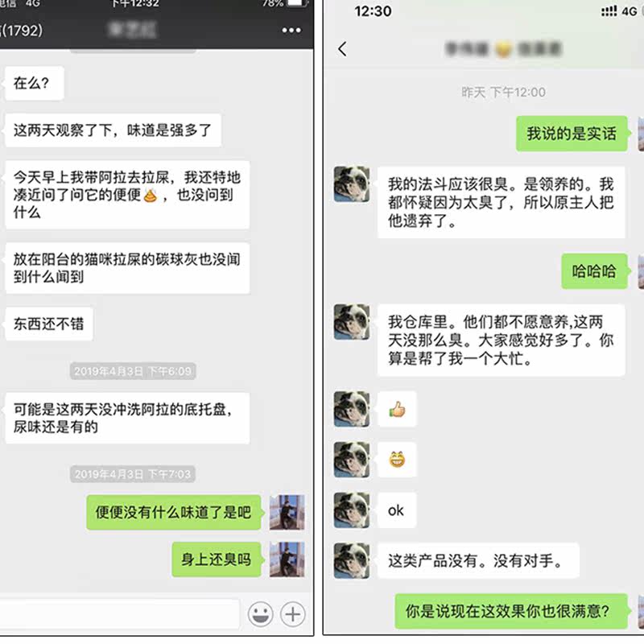Open the three-dot chat options menu
This screenshot has width=644, height=644.
tap(291, 30)
